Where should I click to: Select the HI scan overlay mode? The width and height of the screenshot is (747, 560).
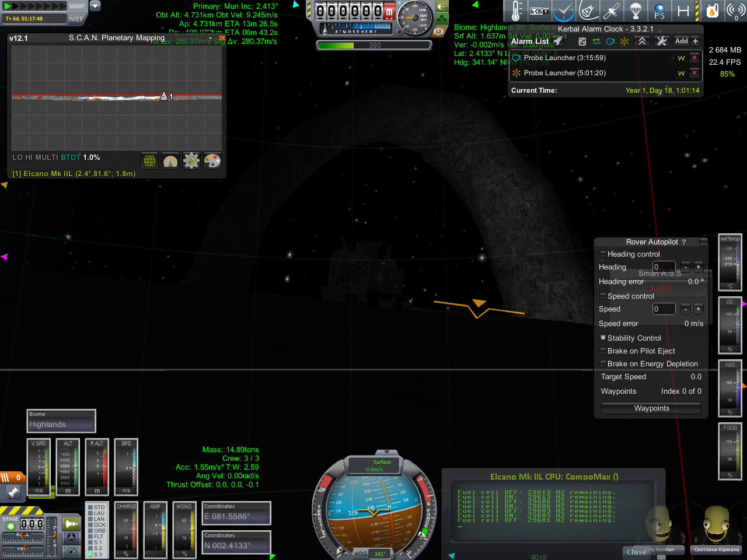[29, 157]
